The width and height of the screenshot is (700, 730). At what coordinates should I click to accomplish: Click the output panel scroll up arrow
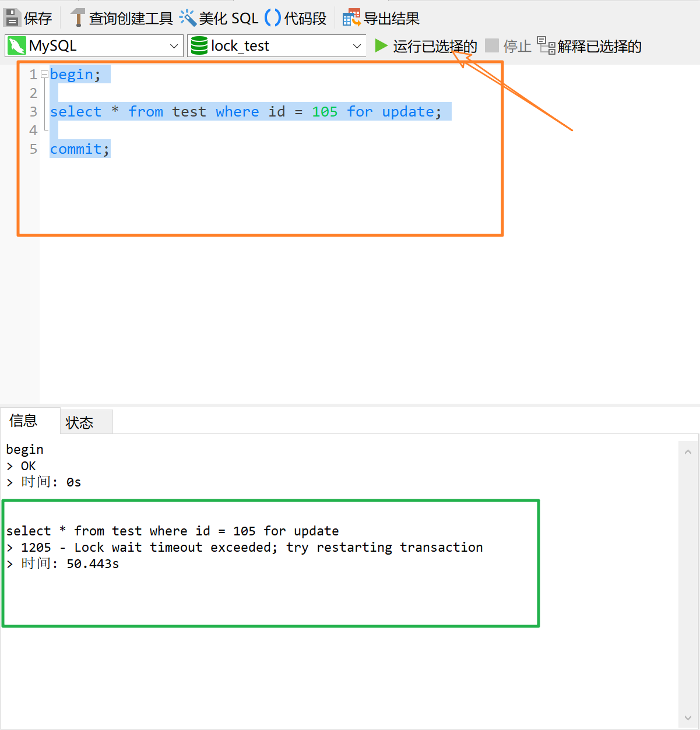688,452
